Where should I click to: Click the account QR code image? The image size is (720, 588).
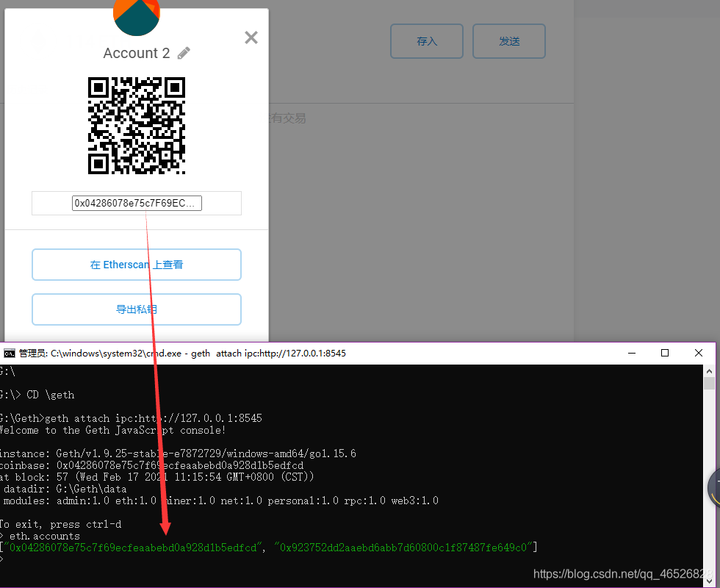pos(137,126)
